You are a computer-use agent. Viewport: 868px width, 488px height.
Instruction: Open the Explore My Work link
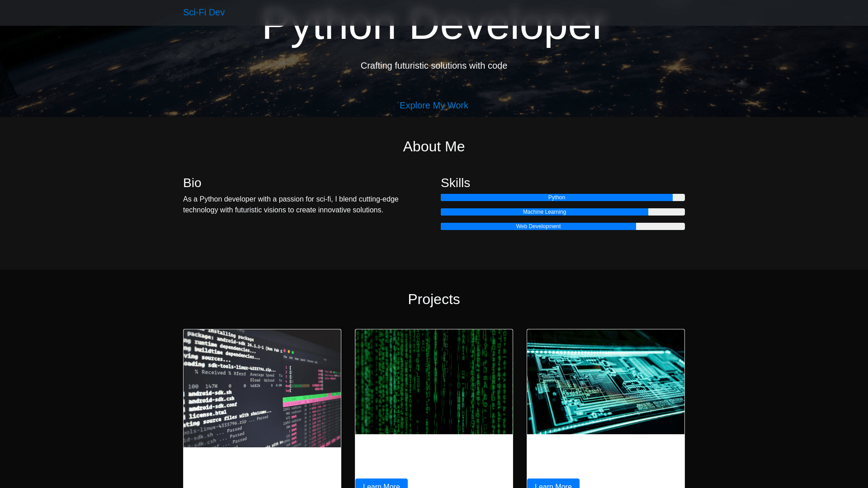pos(434,105)
